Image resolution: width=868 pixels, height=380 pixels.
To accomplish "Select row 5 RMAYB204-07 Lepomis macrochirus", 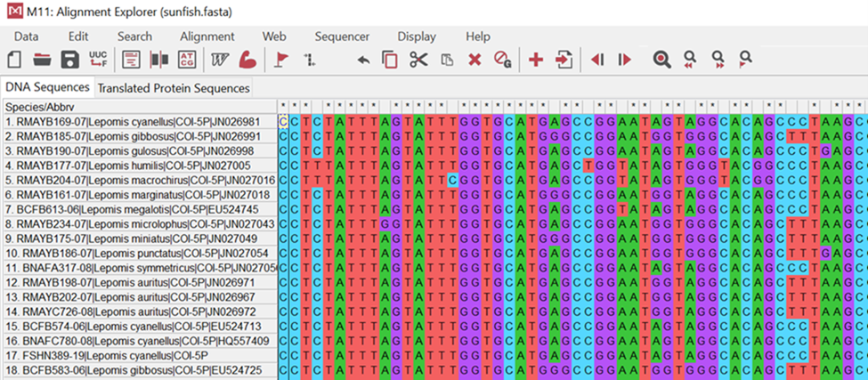I will (x=140, y=181).
